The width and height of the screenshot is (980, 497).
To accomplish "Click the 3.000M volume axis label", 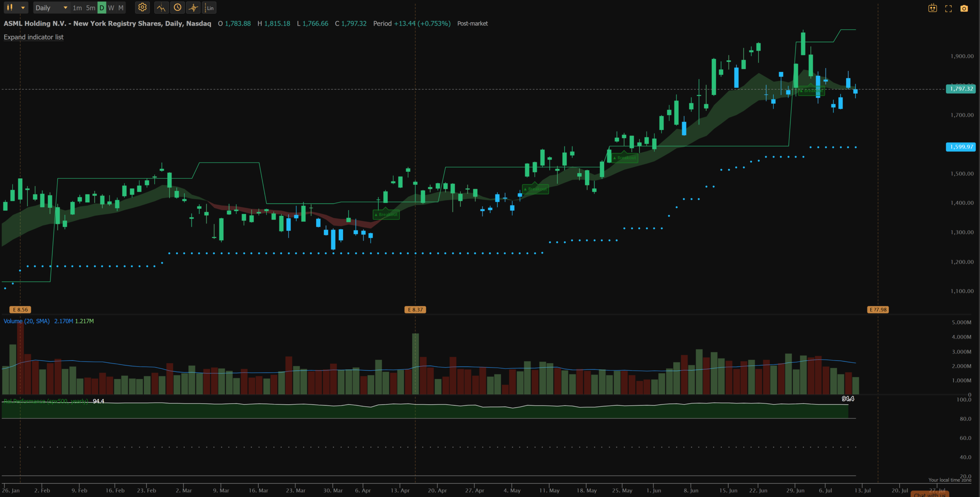I will (962, 352).
